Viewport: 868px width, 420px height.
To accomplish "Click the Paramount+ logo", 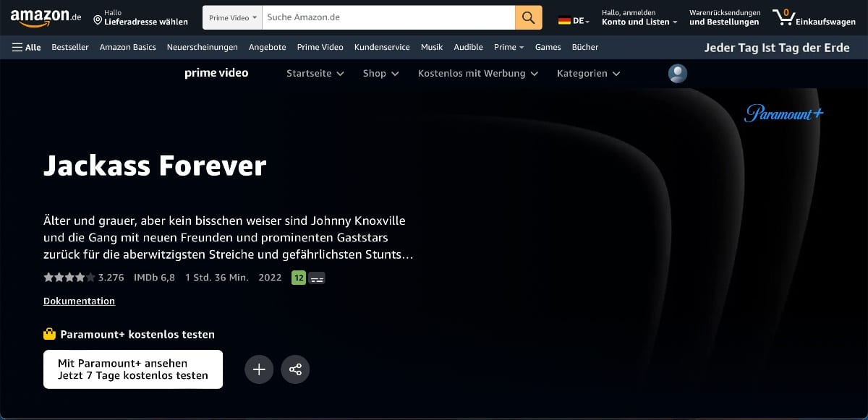I will [x=784, y=113].
